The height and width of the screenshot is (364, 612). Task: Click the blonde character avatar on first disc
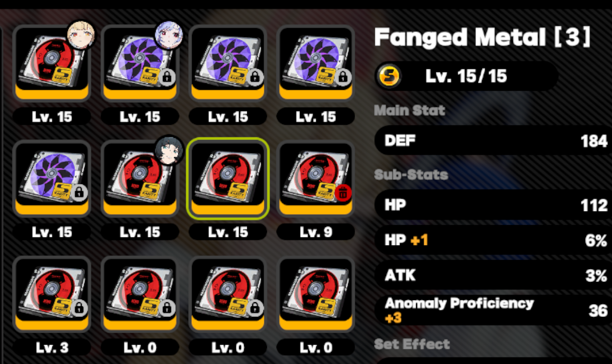tap(81, 34)
